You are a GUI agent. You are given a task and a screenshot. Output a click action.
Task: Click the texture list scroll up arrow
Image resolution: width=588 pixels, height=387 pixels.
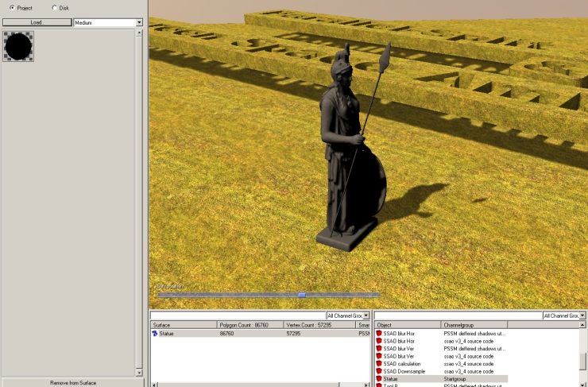pyautogui.click(x=139, y=33)
